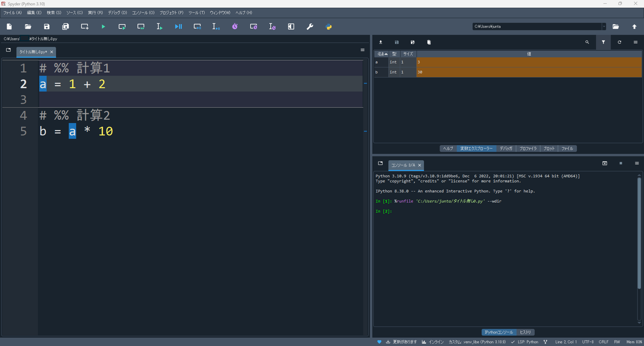Debug the current cell
Viewport: 644px width, 346px height.
197,26
